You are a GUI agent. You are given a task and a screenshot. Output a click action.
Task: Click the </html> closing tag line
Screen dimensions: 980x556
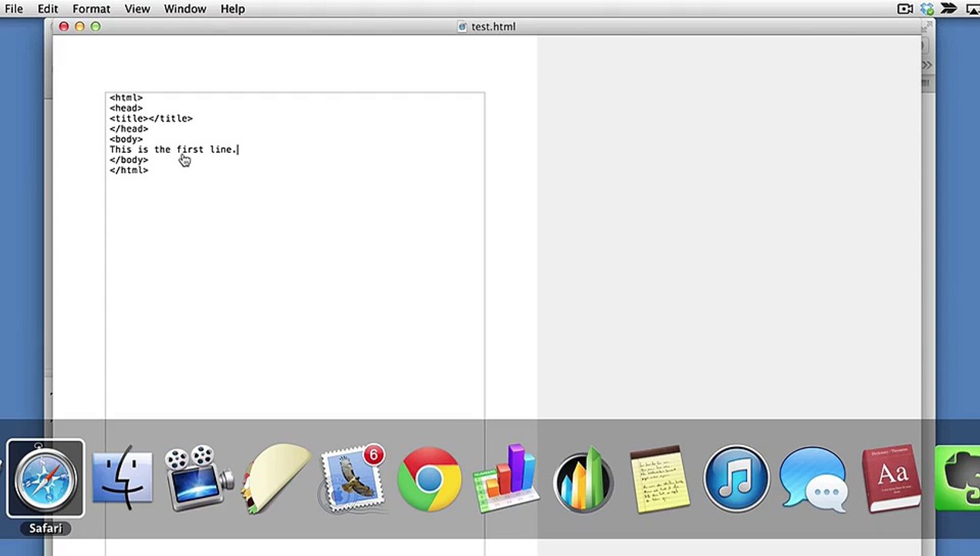(x=129, y=170)
